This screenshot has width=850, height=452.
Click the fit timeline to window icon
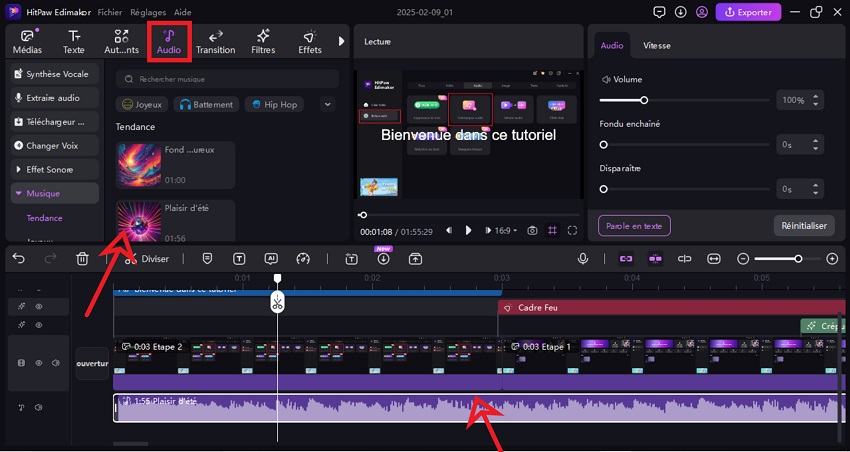coord(714,259)
